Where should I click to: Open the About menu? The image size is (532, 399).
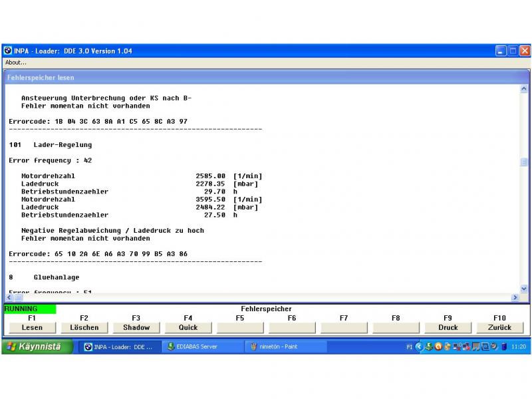pos(16,63)
